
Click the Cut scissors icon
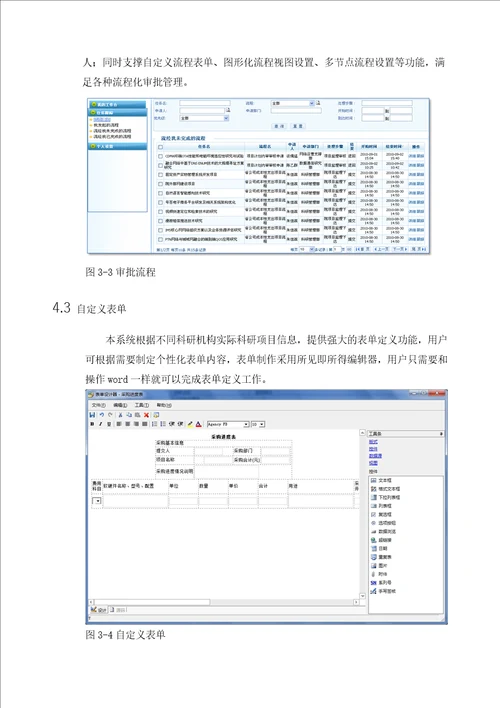tap(121, 415)
